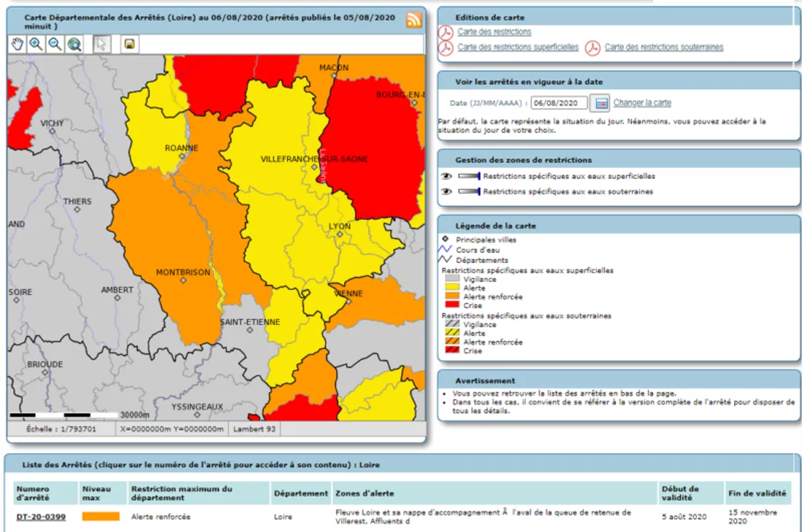The height and width of the screenshot is (532, 802).
Task: Activate the zoom out magnifier tool
Action: 55,44
